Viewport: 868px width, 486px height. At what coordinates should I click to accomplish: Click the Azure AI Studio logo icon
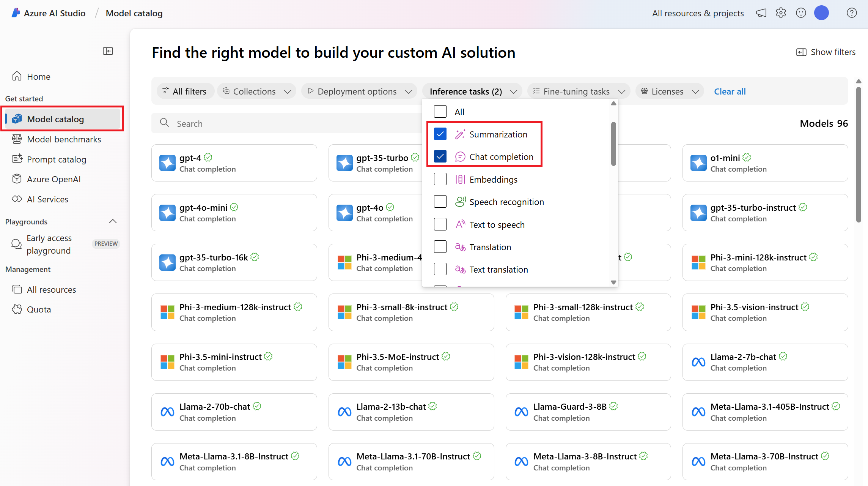click(x=16, y=13)
